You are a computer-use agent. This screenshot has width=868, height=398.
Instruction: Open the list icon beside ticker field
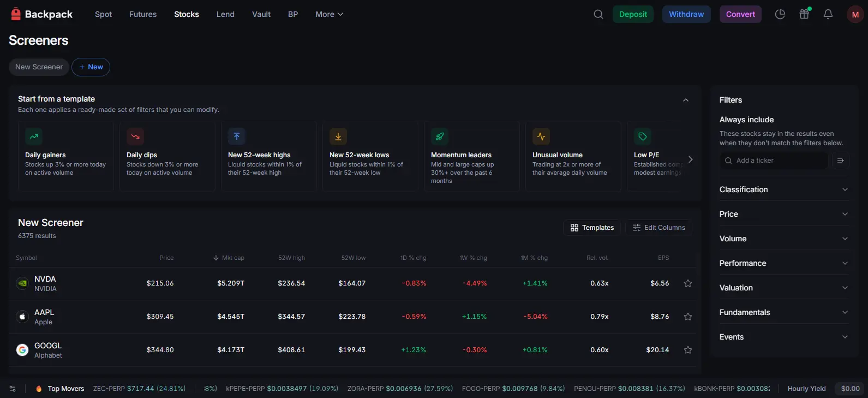841,161
